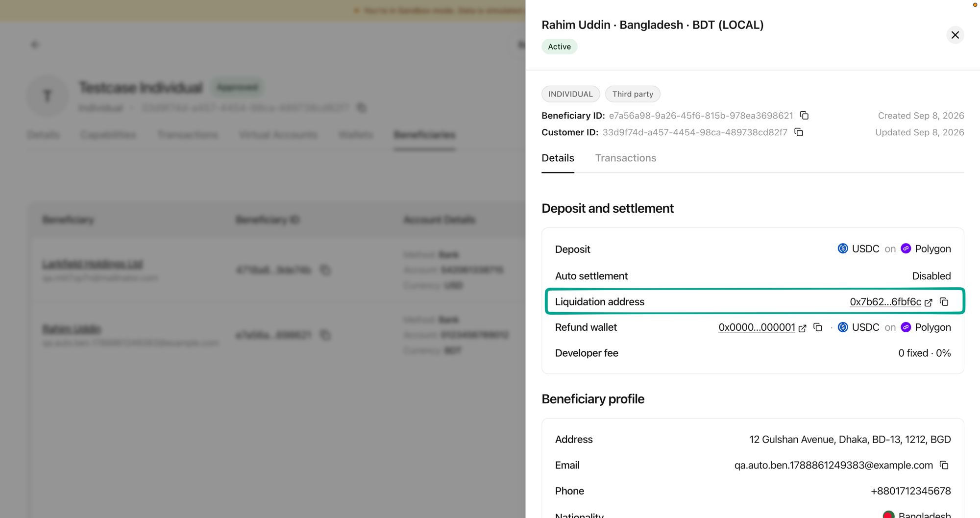980x518 pixels.
Task: Copy the Customer ID value
Action: tap(799, 132)
